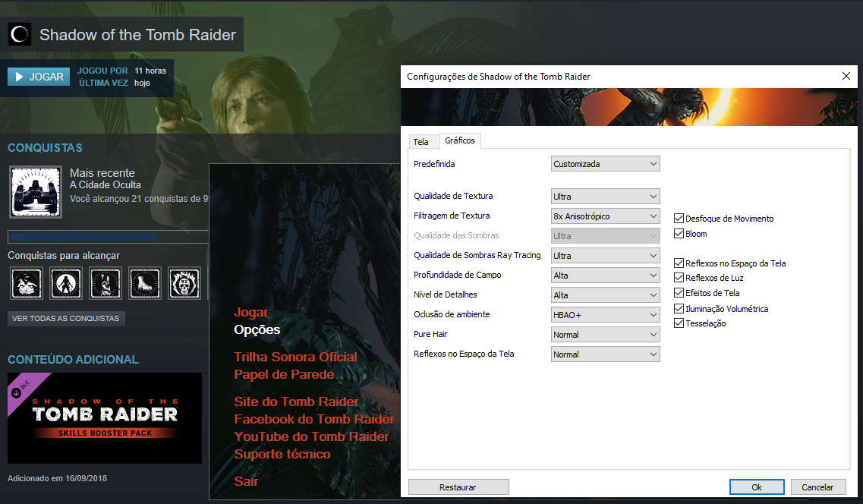This screenshot has width=863, height=504.
Task: Open Filtragem de Textura dropdown
Action: [606, 216]
